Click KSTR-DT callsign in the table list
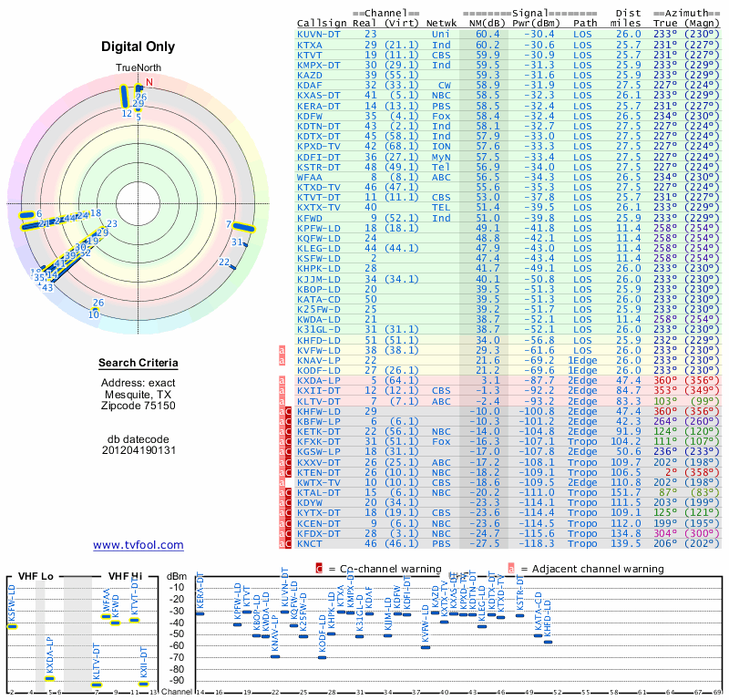The height and width of the screenshot is (700, 729). click(x=318, y=167)
